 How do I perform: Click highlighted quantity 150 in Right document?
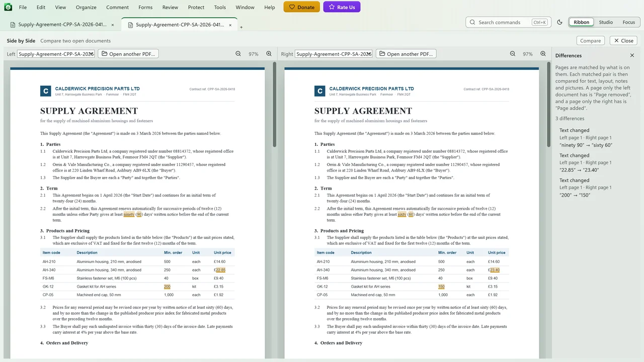[441, 287]
